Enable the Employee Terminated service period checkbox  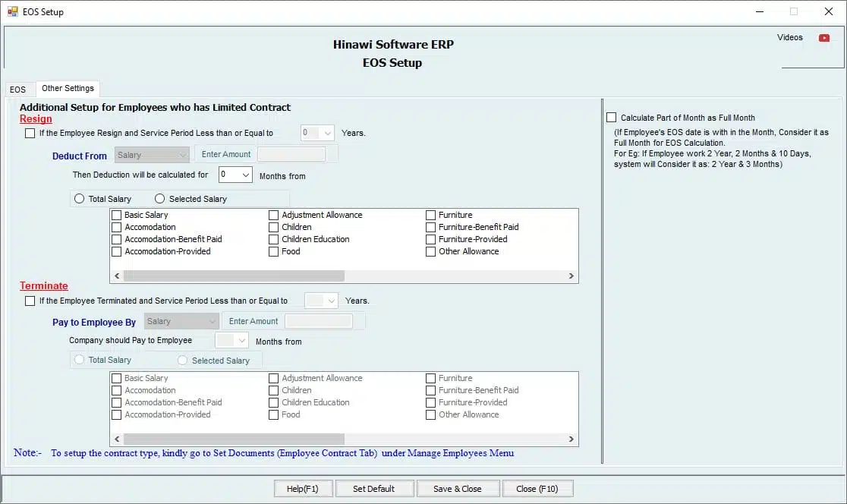tap(30, 301)
